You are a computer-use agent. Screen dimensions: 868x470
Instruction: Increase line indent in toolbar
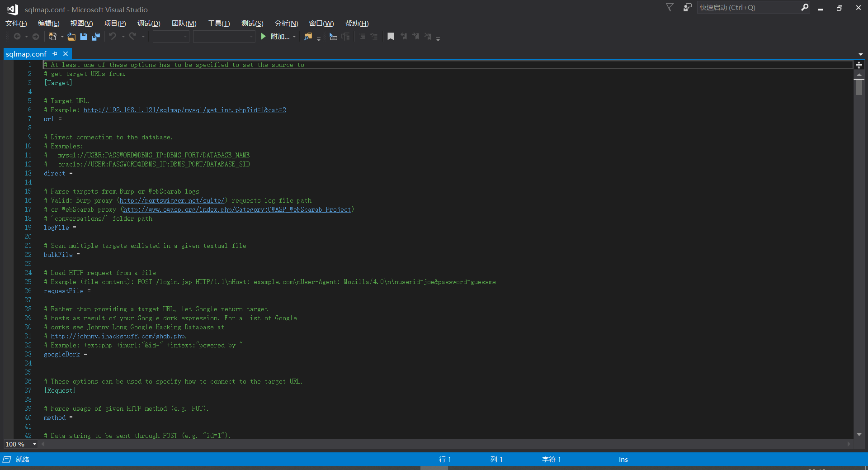point(374,37)
